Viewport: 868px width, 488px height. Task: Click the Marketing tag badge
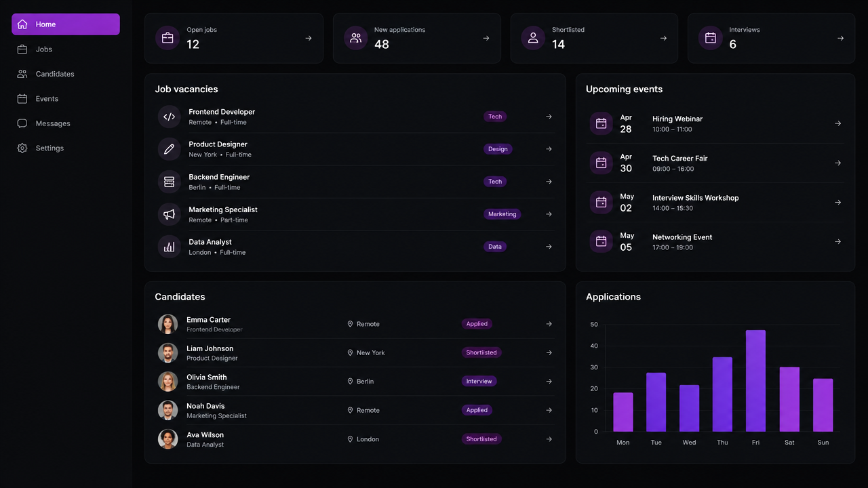502,214
